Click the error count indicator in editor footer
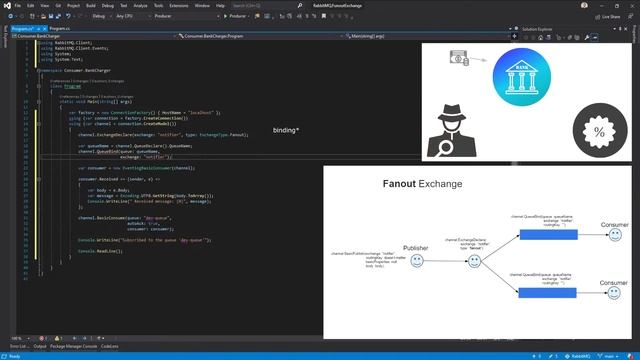 43,338
